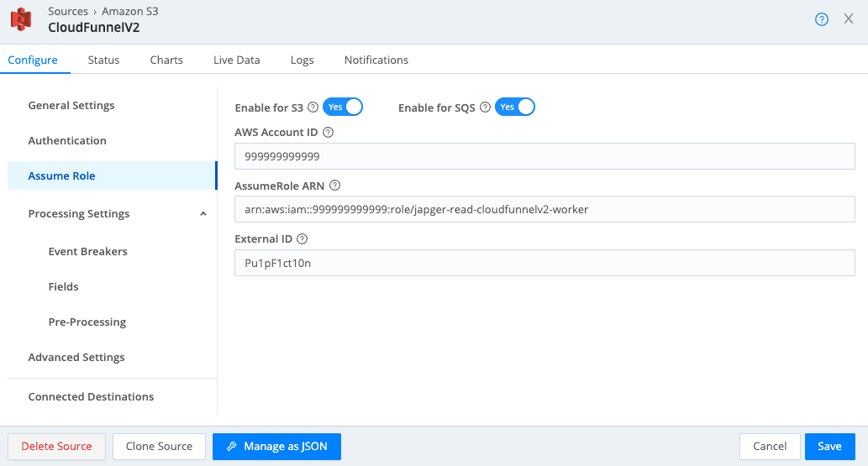Click help icon beside Enable for S3
The width and height of the screenshot is (868, 466).
[313, 107]
